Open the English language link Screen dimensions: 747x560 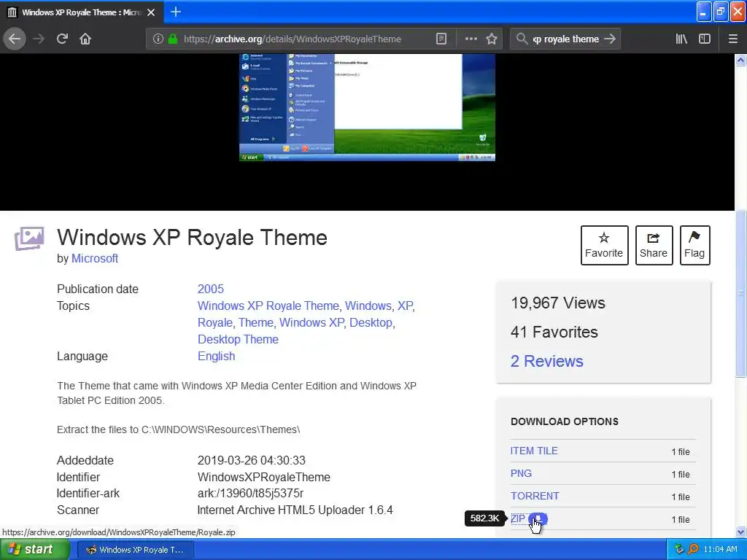click(216, 356)
